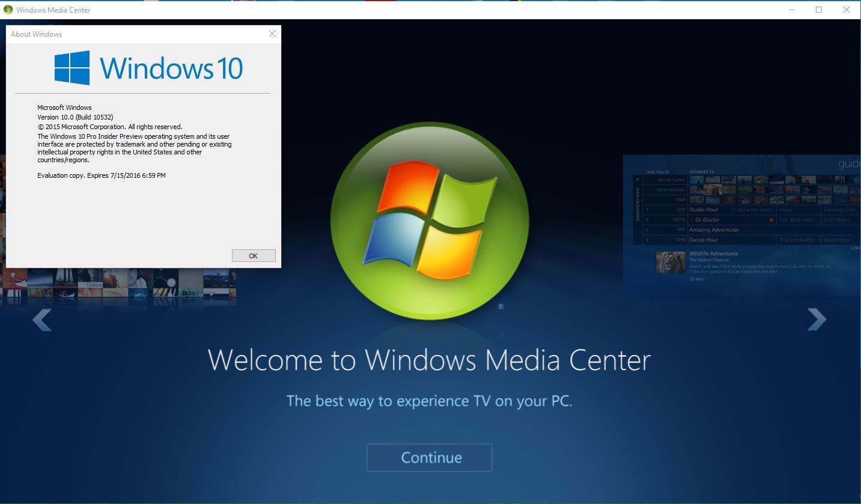Click the "News Hour" guide entry

837,240
